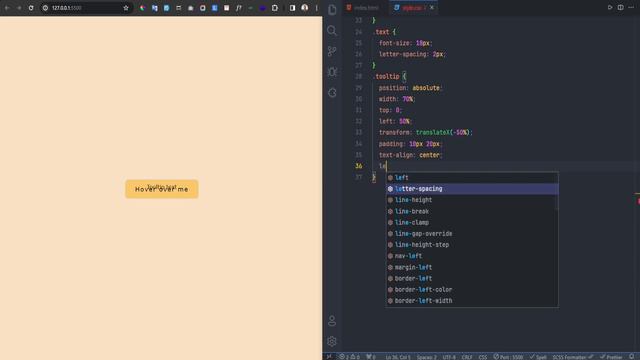Choose the 'letter-spacing' suggestion
640x360 pixels.
(x=472, y=189)
